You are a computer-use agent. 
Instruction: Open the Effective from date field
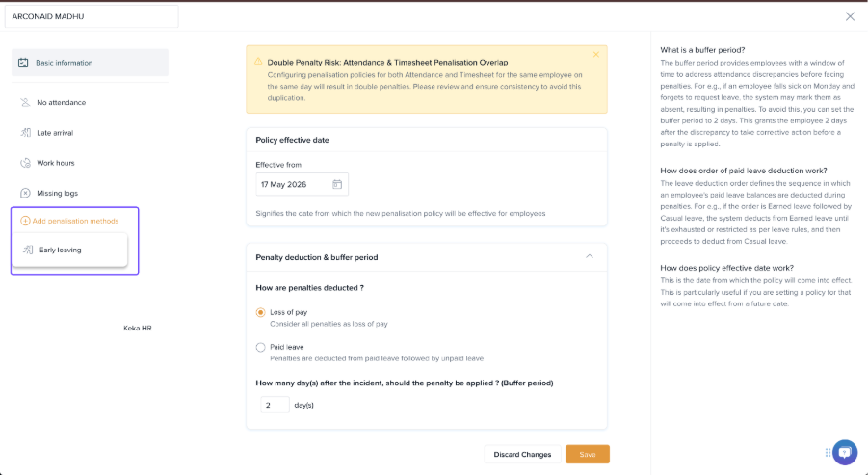pyautogui.click(x=302, y=184)
